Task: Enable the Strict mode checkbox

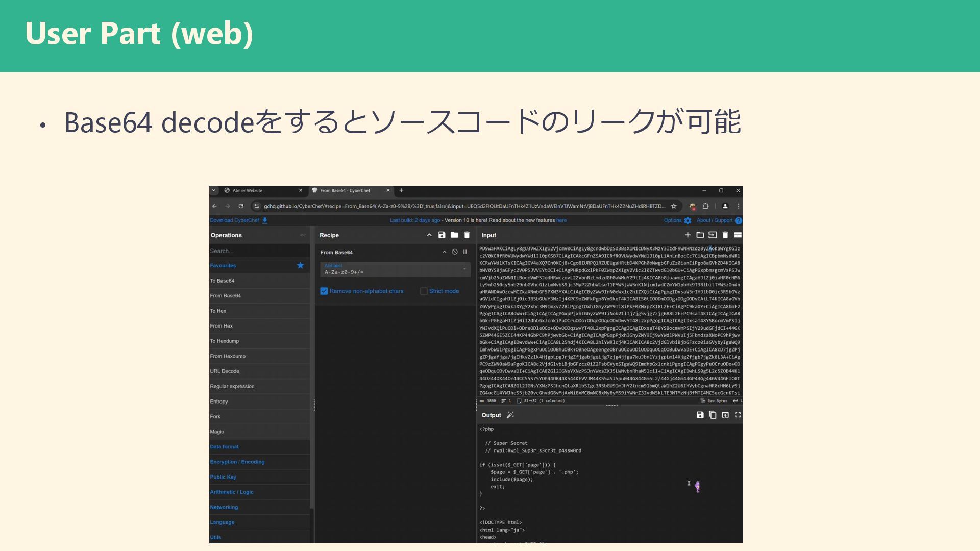Action: click(424, 291)
